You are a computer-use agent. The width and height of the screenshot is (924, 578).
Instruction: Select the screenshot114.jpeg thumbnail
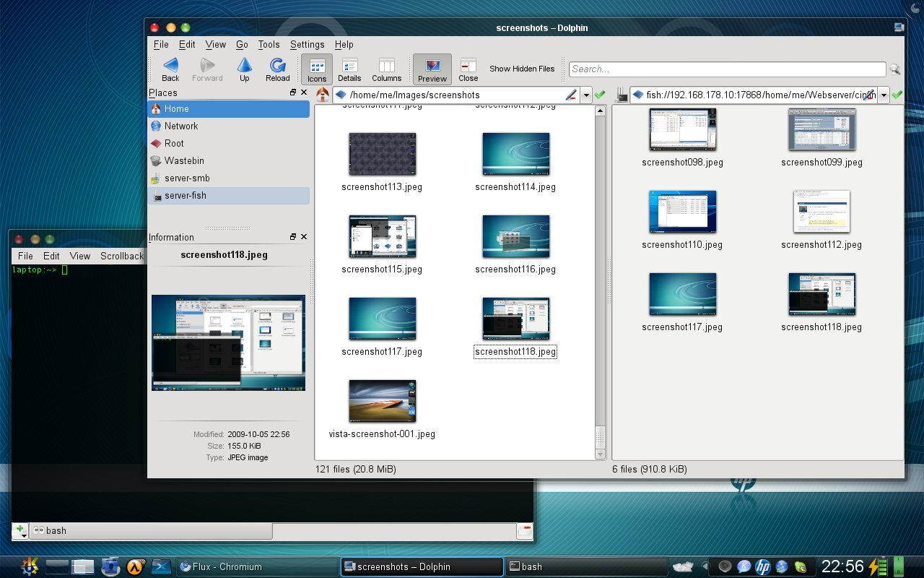[515, 154]
